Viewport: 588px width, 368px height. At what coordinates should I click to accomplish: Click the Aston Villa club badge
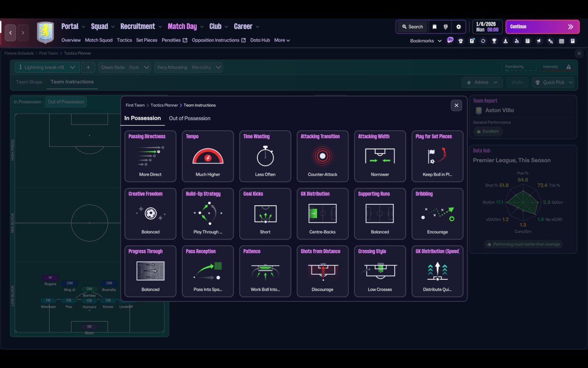[x=45, y=33]
